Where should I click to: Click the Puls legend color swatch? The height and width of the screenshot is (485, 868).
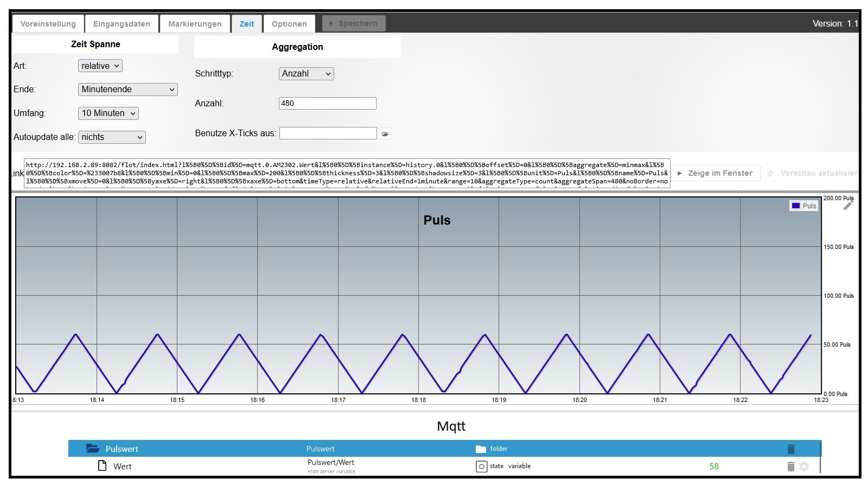[x=796, y=206]
